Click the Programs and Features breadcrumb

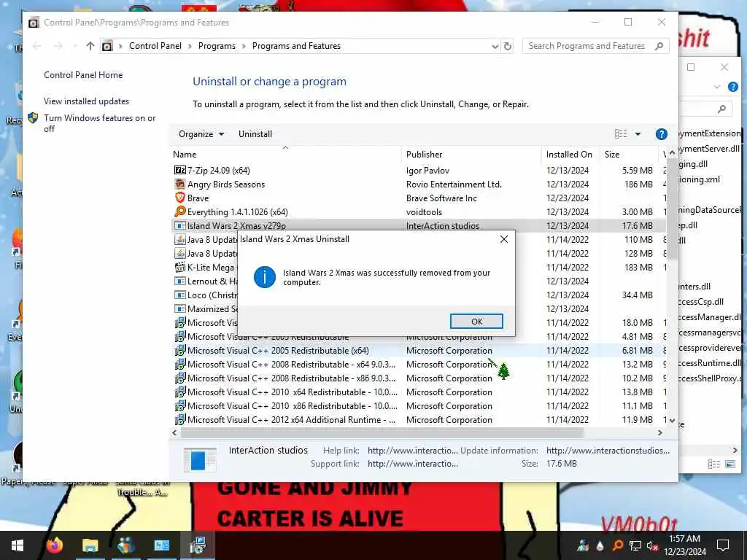click(296, 46)
